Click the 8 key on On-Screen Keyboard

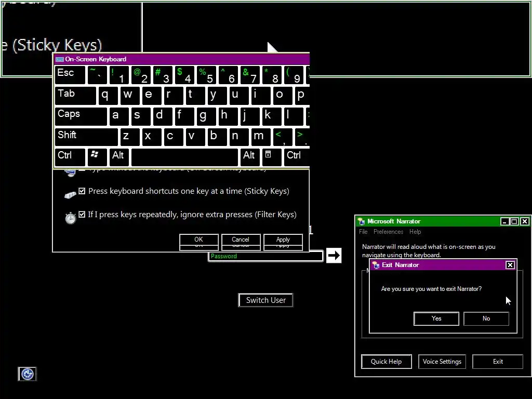point(272,75)
